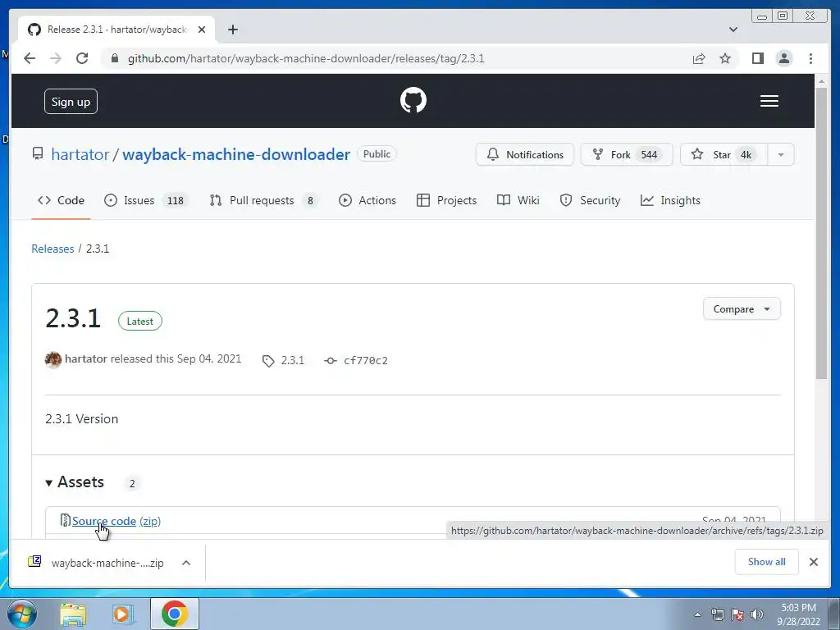Fork the repository

pos(626,155)
